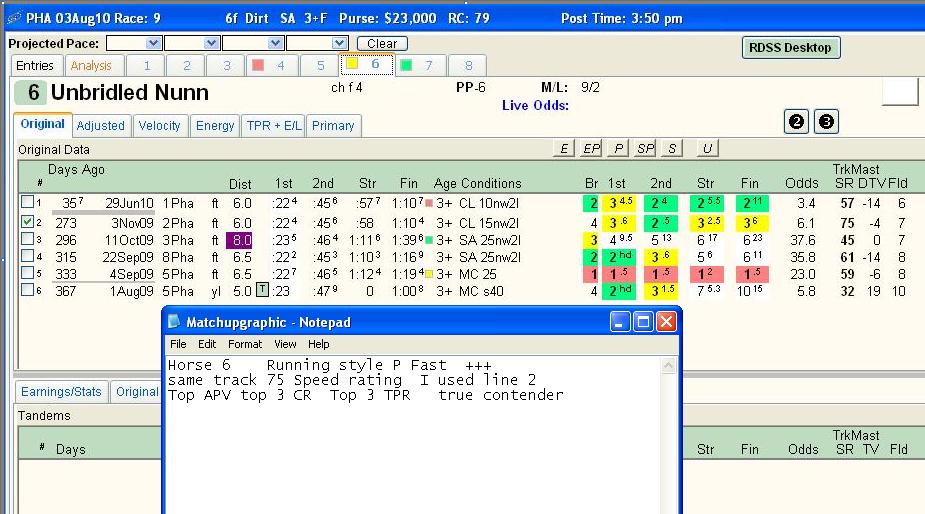The image size is (925, 514).
Task: Open horse tab 1
Action: [x=147, y=66]
